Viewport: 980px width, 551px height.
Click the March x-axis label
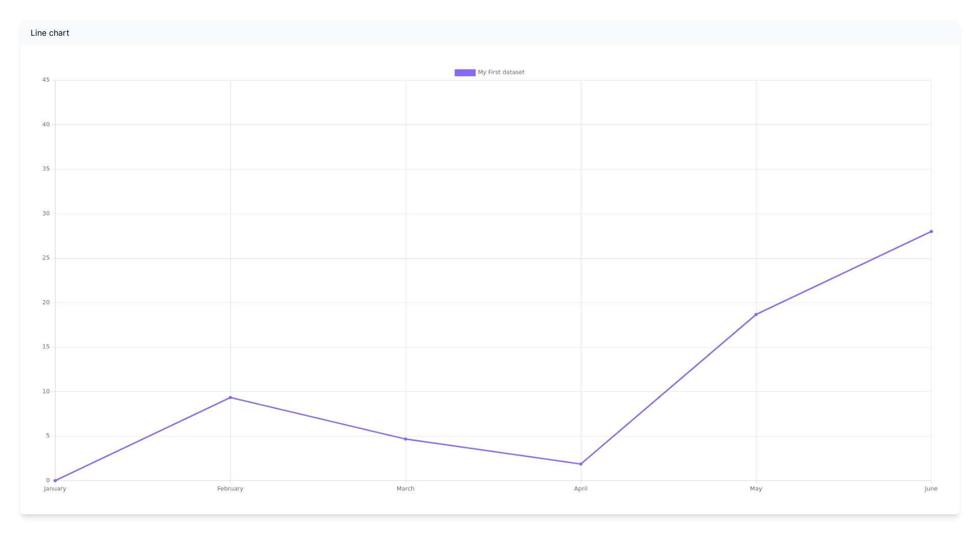click(406, 489)
